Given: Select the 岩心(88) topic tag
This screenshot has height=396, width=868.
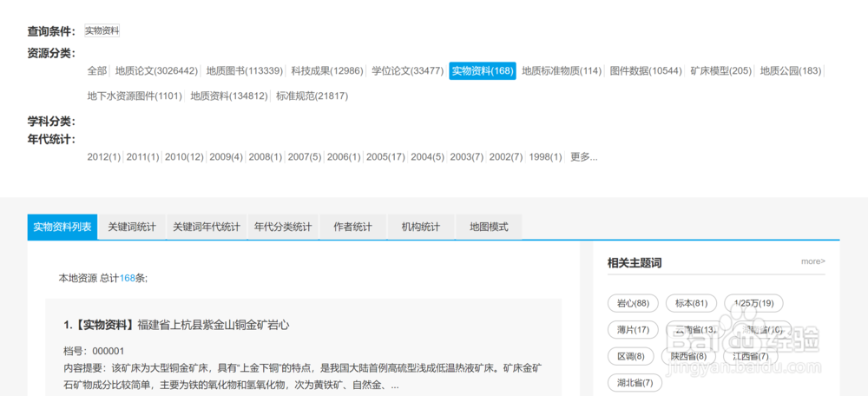Looking at the screenshot, I should click(x=634, y=303).
